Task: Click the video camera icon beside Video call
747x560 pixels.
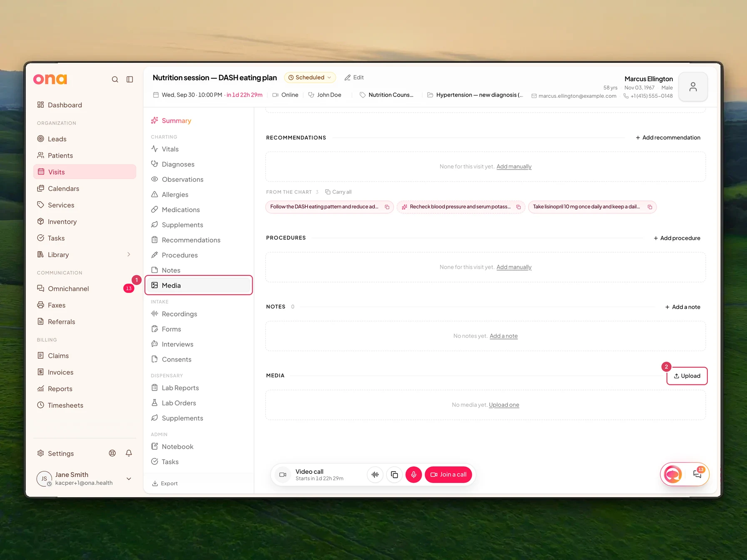Action: (x=283, y=474)
